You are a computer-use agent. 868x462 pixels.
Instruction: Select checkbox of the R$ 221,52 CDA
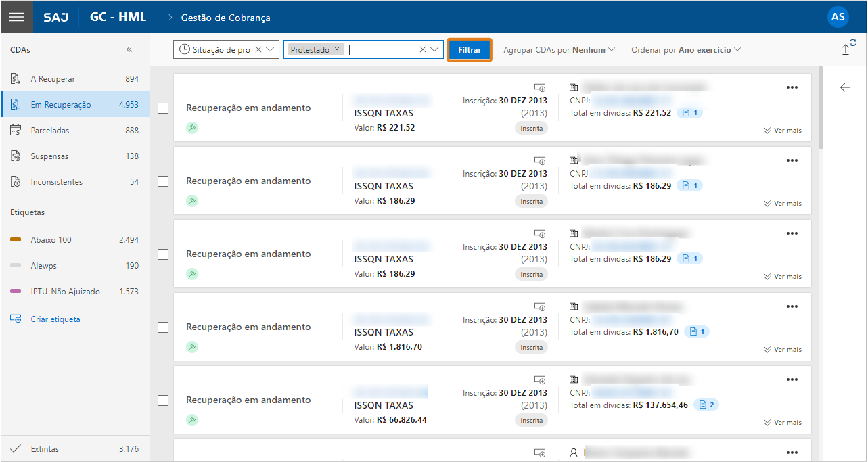coord(163,108)
